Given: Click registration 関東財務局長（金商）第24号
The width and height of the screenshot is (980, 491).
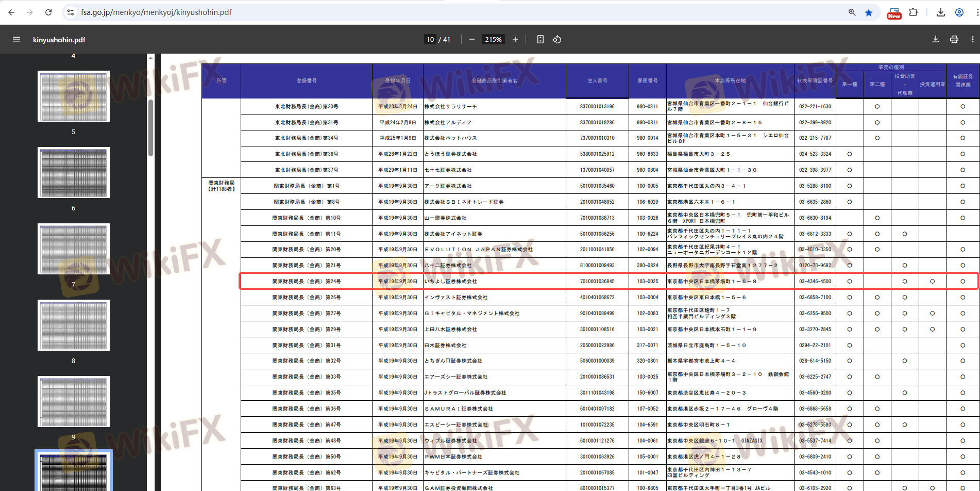Looking at the screenshot, I should (x=307, y=282).
